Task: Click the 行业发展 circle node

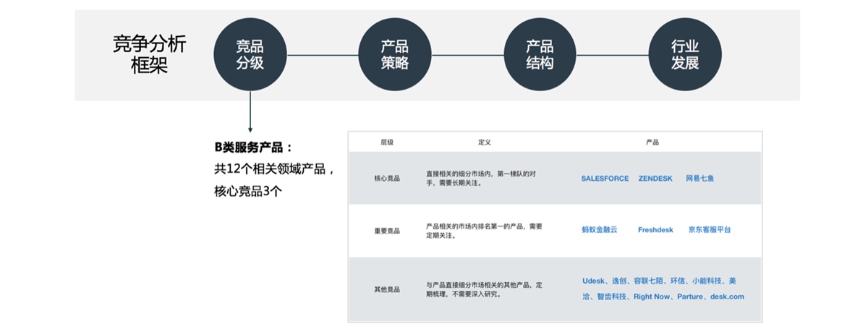Action: tap(684, 55)
